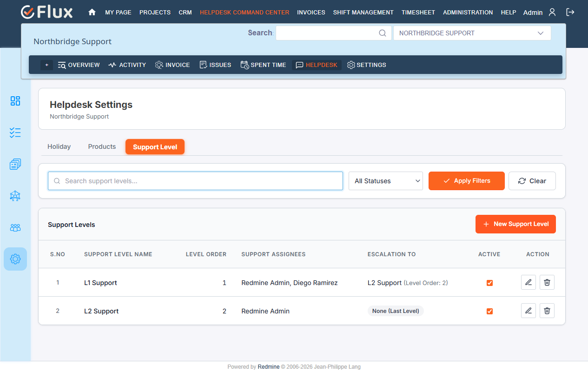Click the magnifier icon in the top search box
The width and height of the screenshot is (588, 372).
pyautogui.click(x=383, y=33)
